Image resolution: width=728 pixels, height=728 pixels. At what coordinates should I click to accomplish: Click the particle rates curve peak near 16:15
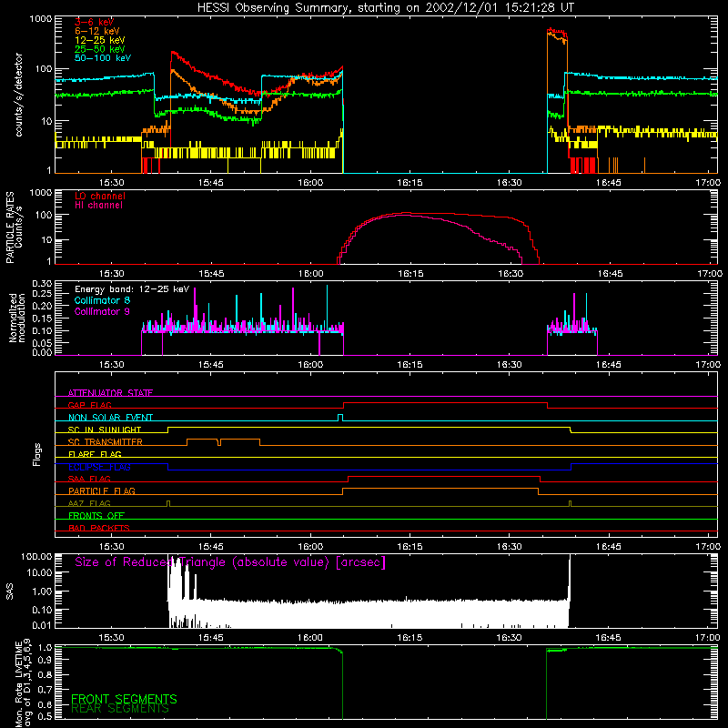coord(406,213)
